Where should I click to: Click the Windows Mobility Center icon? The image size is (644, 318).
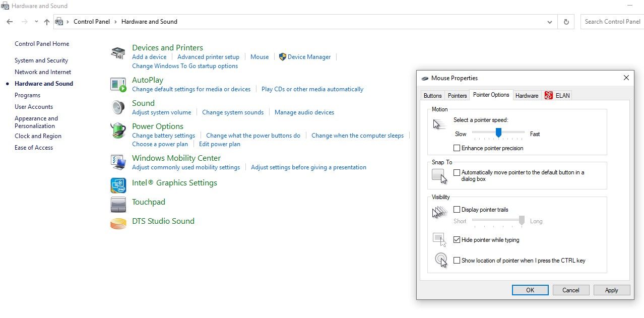[x=117, y=162]
